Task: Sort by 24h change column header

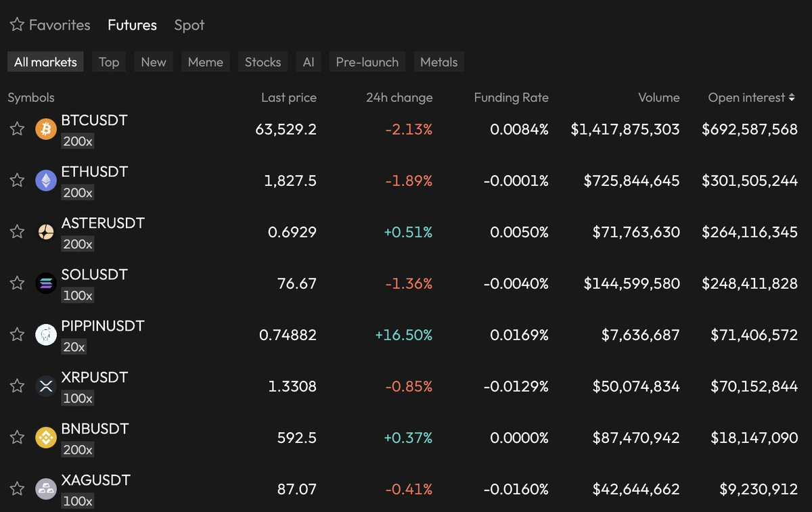Action: 399,98
